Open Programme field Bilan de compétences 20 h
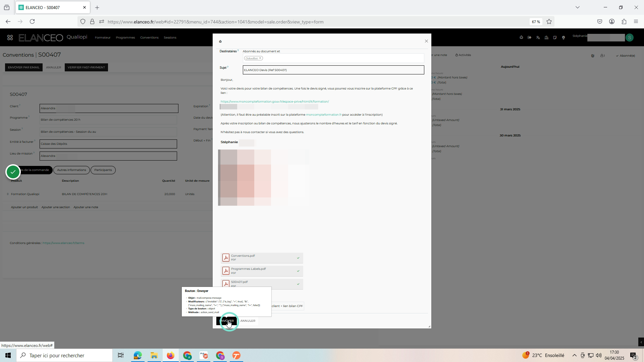 (108, 120)
